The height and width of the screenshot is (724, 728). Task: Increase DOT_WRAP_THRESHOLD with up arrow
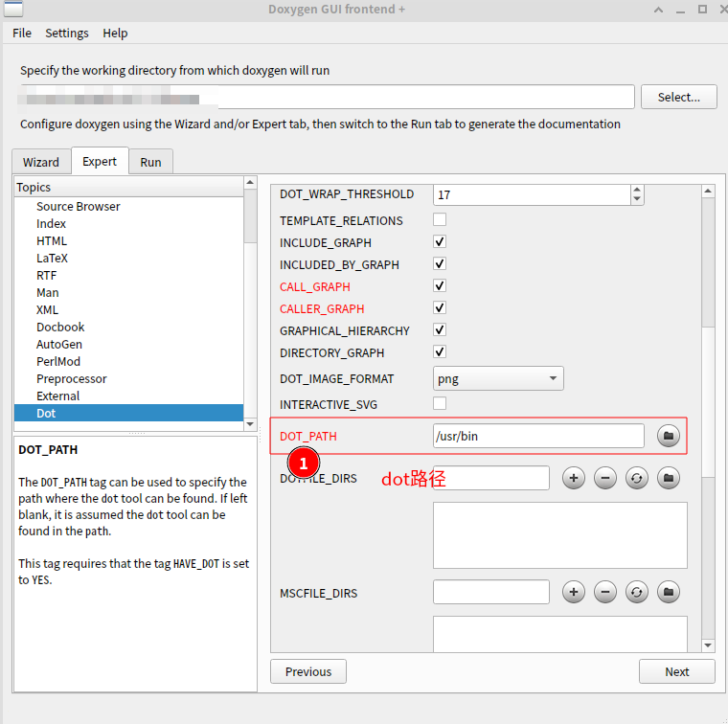637,191
